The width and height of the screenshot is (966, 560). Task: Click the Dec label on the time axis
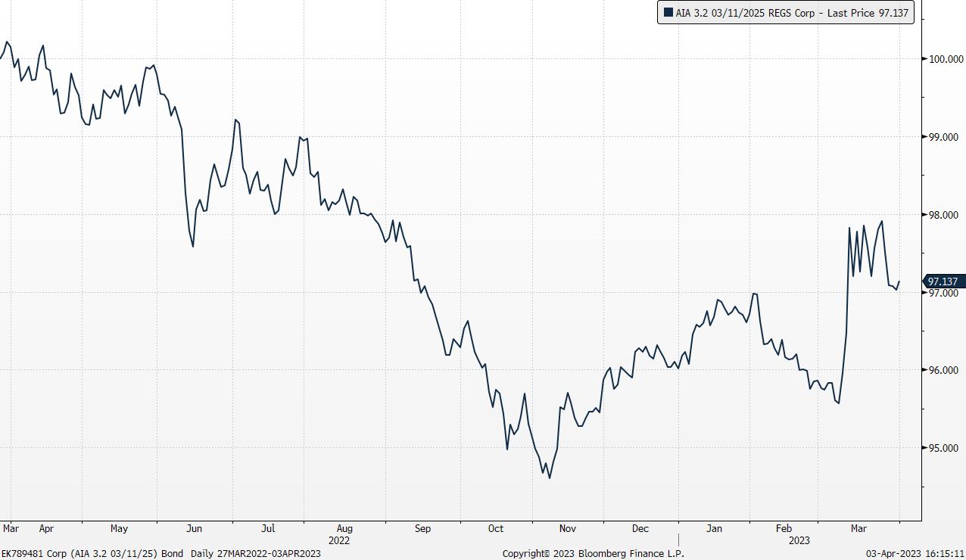pos(640,529)
